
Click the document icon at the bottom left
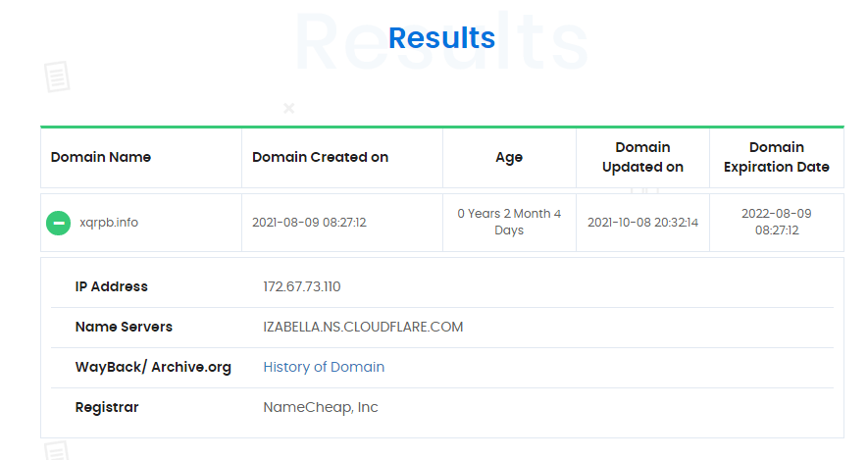tap(57, 450)
